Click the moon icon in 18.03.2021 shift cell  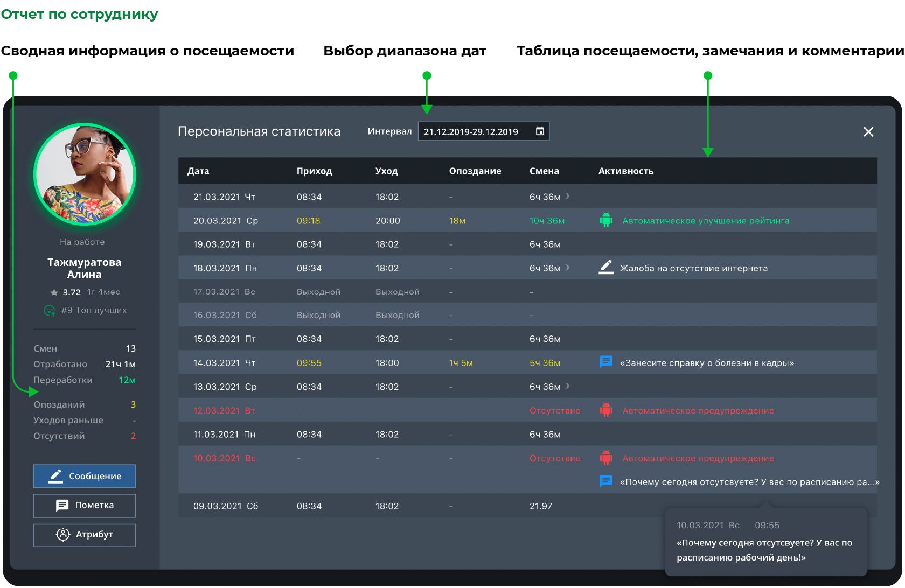pos(567,267)
